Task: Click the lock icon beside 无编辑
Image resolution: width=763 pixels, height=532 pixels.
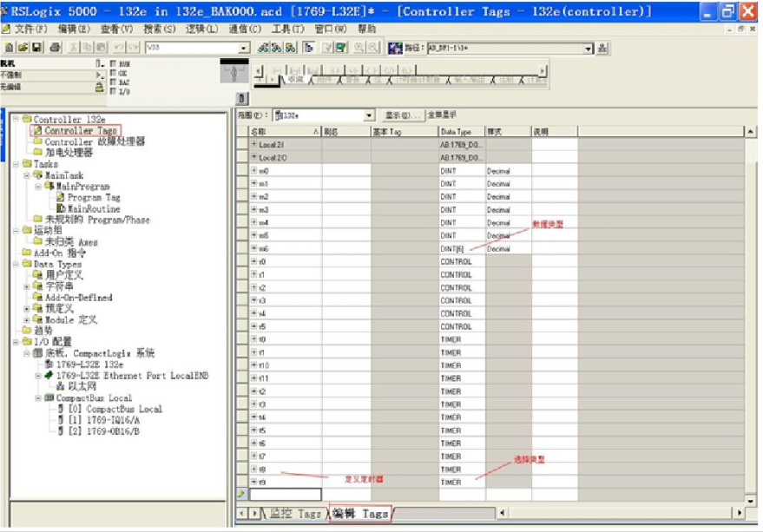Action: coord(99,87)
